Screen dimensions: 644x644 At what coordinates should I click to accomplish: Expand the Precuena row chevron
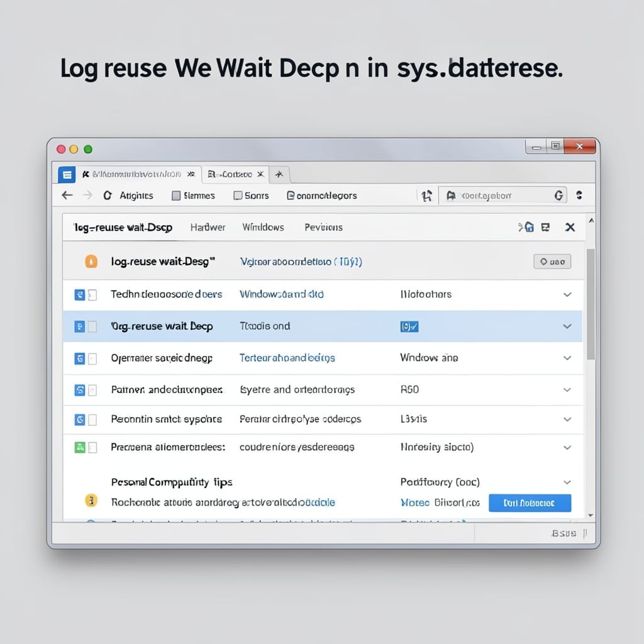pos(567,448)
